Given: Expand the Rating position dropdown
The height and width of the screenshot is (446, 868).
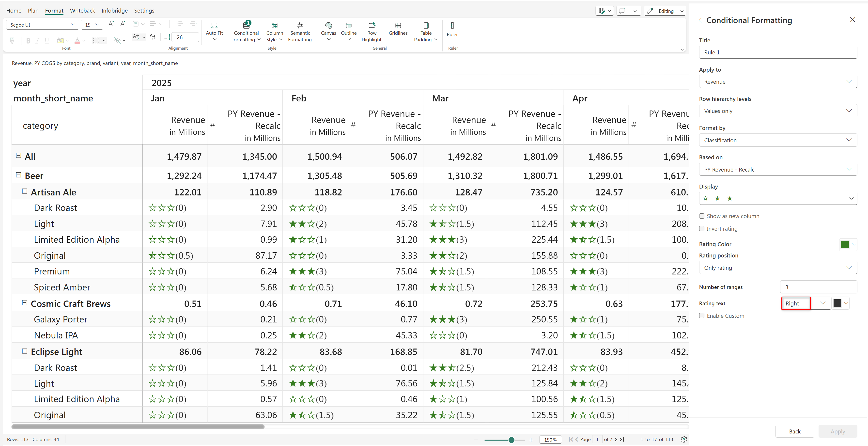Looking at the screenshot, I should [x=778, y=268].
